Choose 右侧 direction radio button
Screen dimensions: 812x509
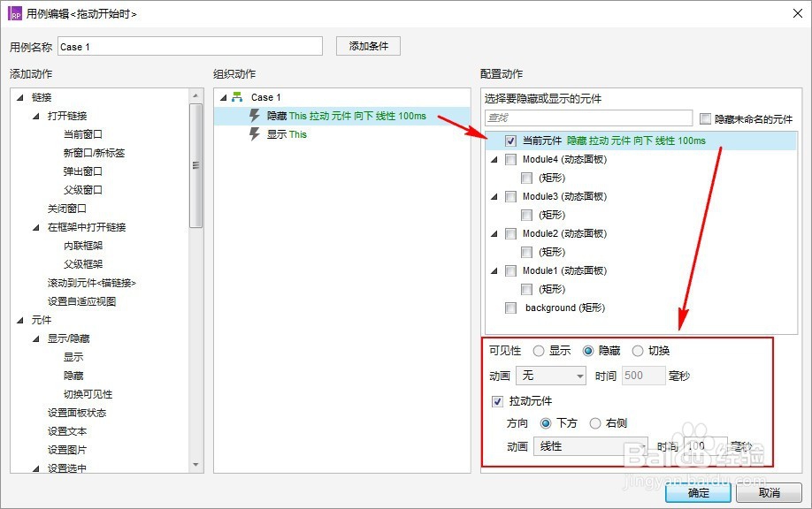[595, 423]
